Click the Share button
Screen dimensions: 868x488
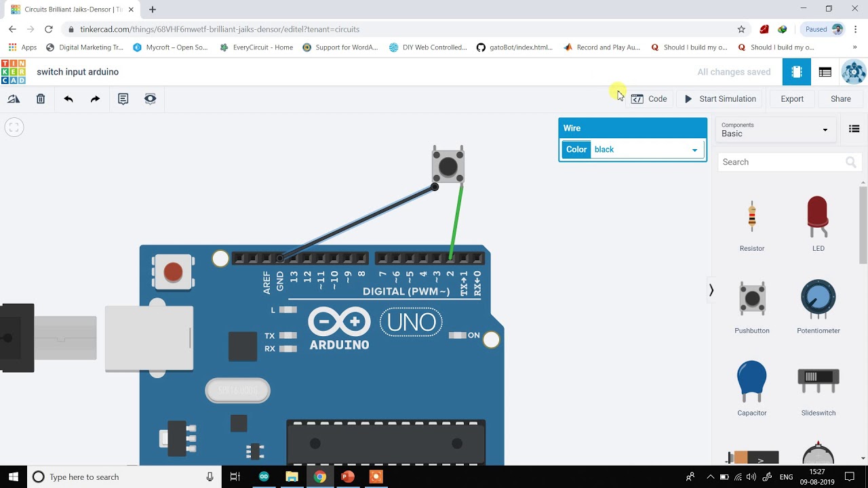tap(841, 99)
